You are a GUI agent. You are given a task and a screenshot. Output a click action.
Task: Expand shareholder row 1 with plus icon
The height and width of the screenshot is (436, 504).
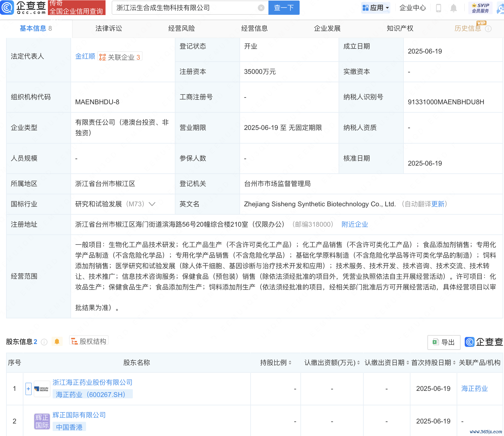(28, 389)
